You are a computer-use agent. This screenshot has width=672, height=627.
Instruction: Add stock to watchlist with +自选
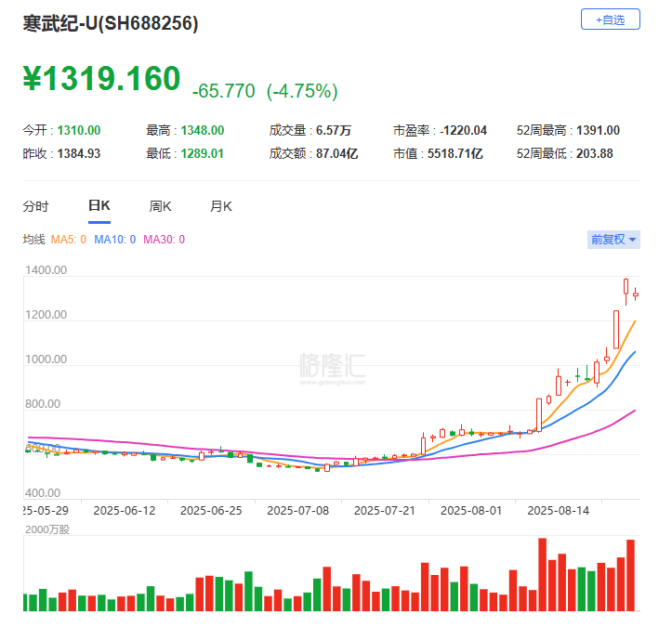tap(611, 20)
